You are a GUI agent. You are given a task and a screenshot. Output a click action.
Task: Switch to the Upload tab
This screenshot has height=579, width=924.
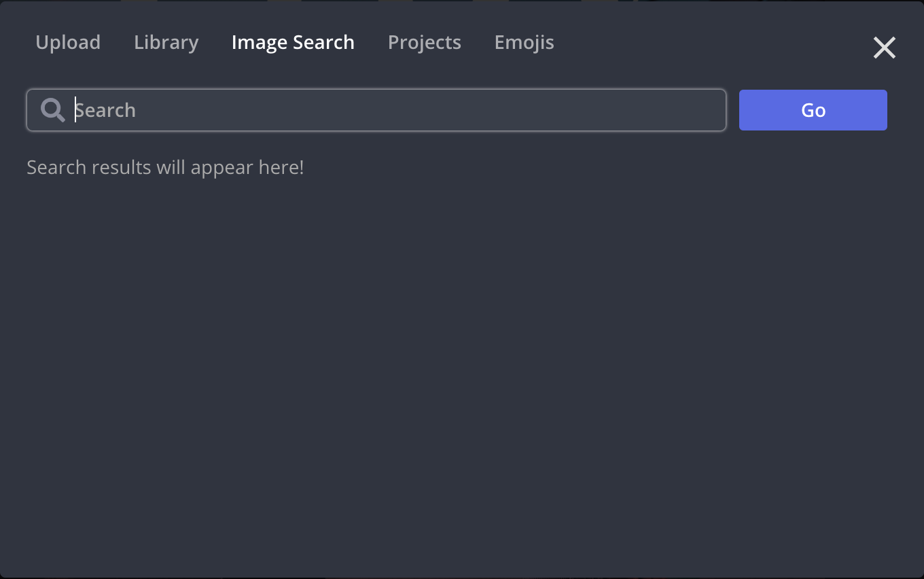pos(68,42)
